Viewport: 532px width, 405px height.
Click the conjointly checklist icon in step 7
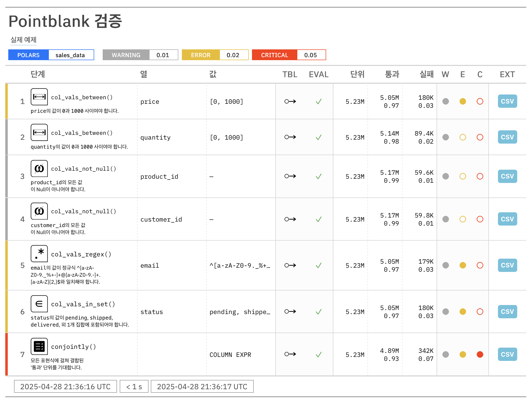39,346
